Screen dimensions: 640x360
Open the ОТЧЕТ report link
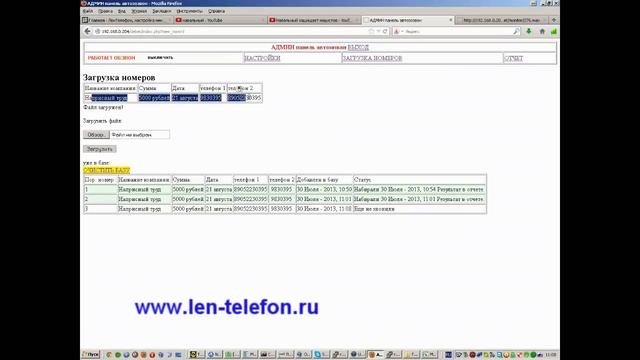point(513,58)
